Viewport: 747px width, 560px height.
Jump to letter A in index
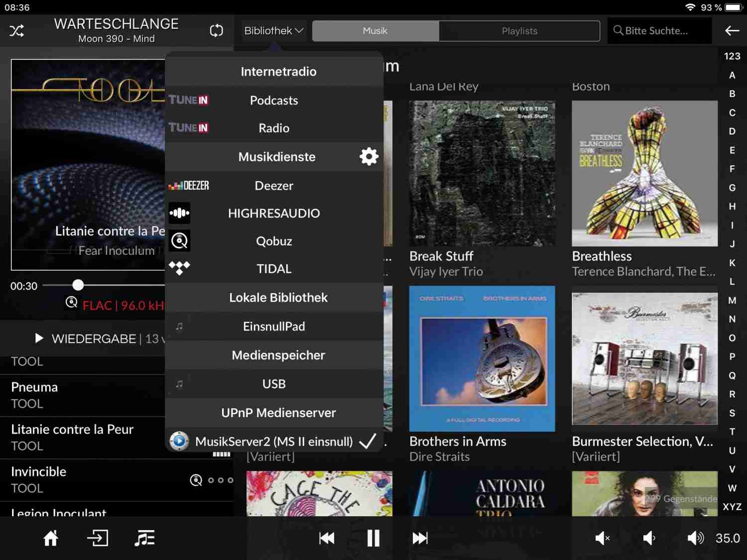pos(732,75)
